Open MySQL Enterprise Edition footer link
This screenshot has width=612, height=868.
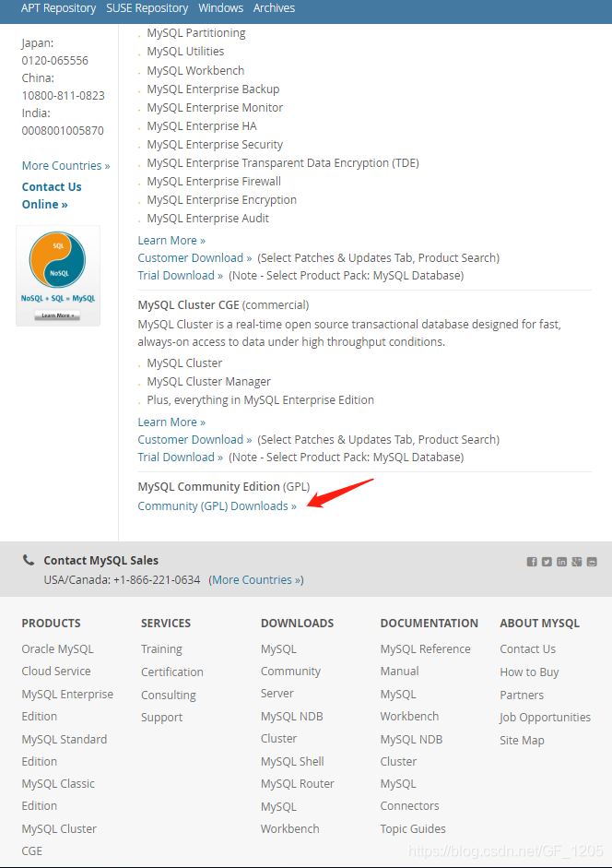click(x=67, y=706)
